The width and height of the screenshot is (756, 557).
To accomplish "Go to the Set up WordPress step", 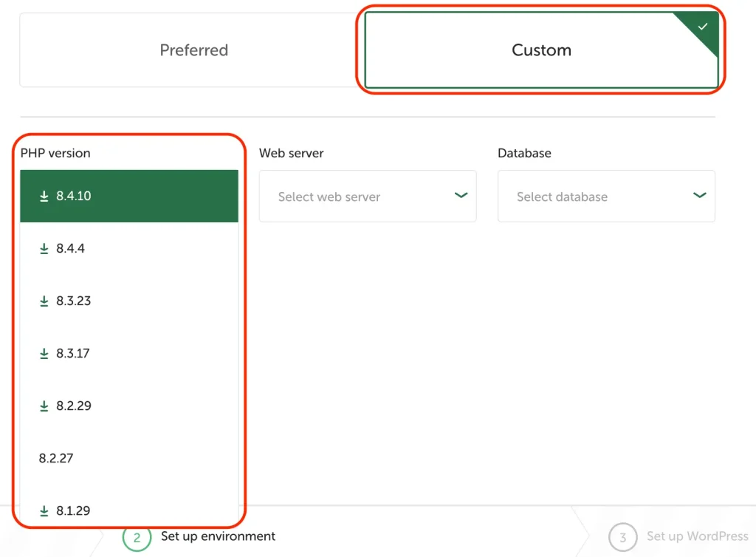I will click(x=697, y=536).
